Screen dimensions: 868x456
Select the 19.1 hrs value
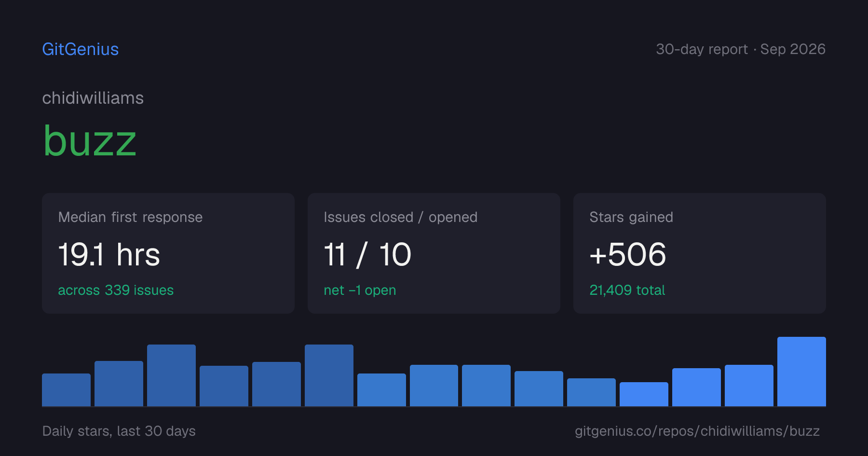click(x=109, y=254)
